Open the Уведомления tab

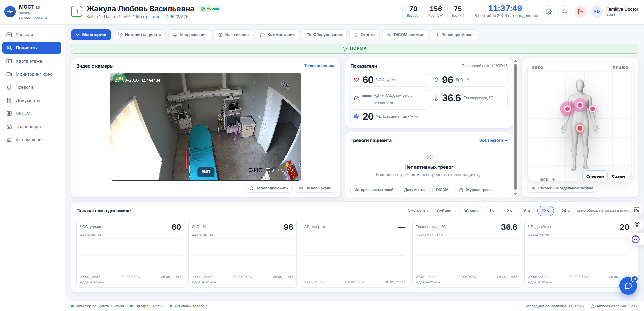click(x=190, y=35)
